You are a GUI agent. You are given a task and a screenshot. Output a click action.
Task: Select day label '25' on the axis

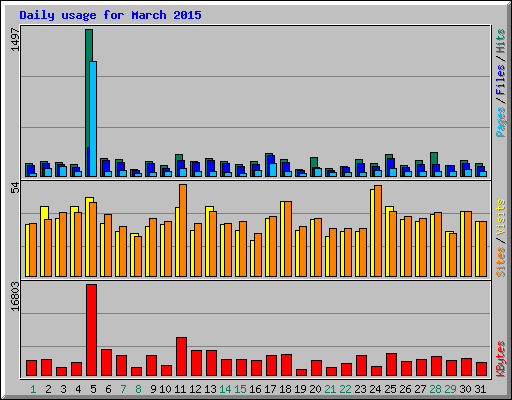coord(390,389)
